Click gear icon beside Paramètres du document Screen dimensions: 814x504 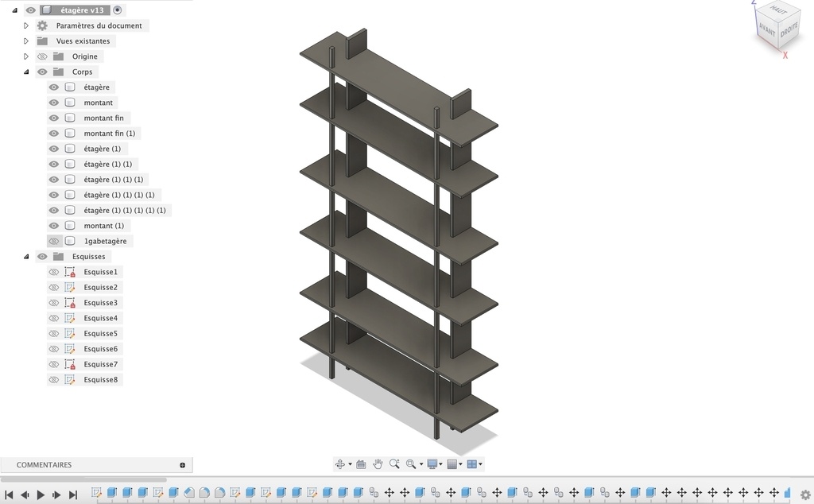43,25
